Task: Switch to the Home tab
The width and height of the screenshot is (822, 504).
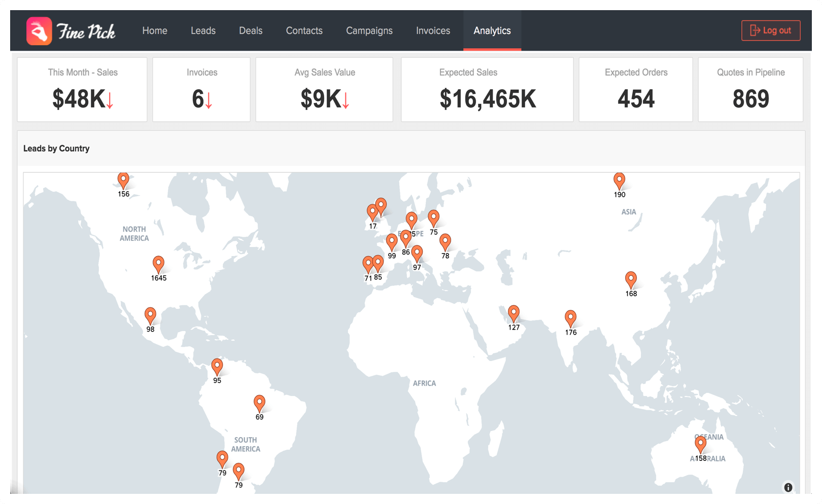Action: pos(154,30)
